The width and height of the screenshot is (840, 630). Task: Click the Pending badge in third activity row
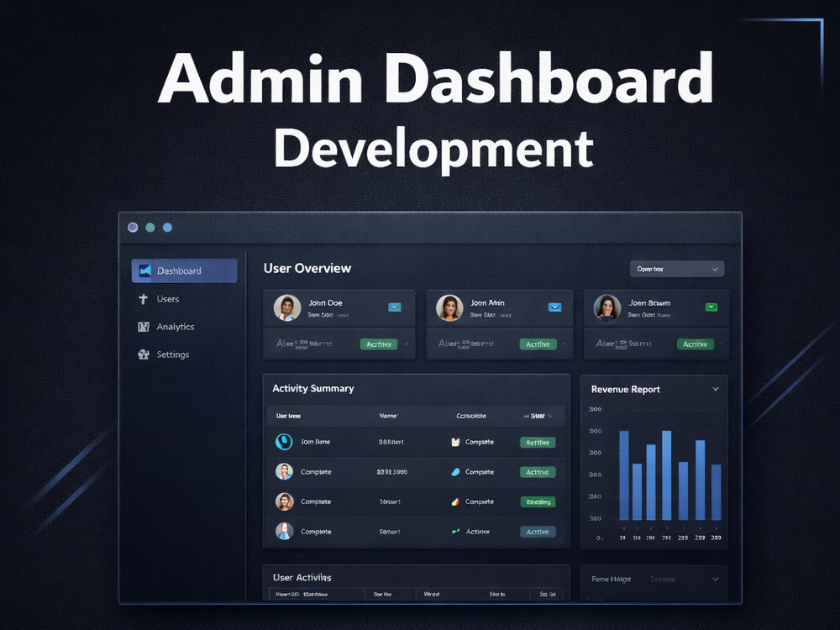(x=538, y=502)
